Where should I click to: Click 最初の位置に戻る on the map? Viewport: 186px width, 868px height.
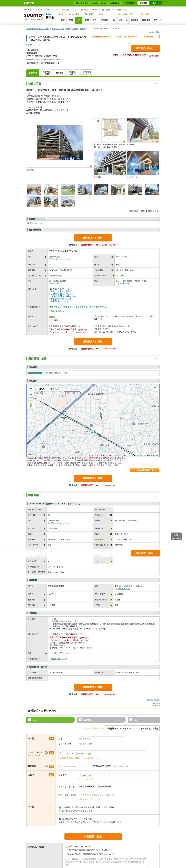click(72, 393)
